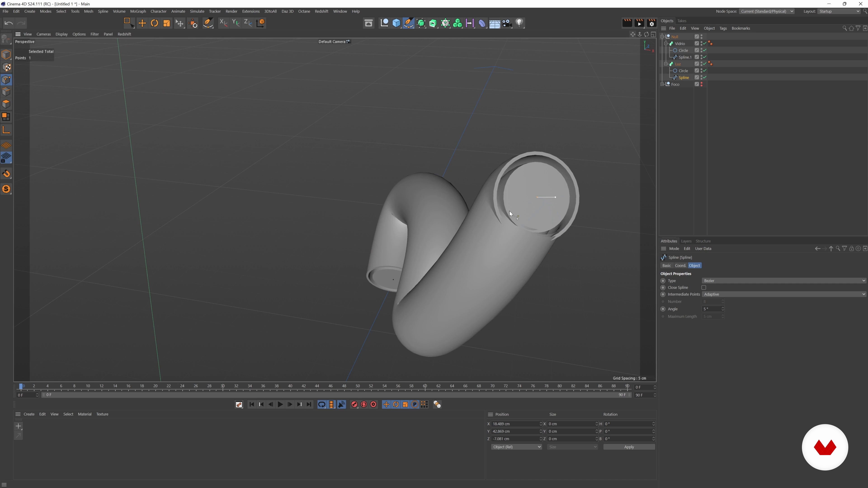868x488 pixels.
Task: Click the Apply button
Action: (x=629, y=447)
